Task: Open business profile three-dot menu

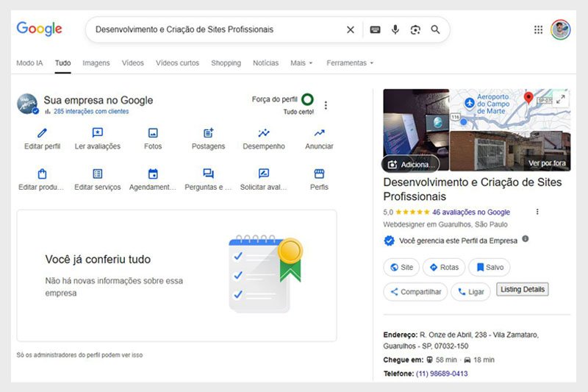Action: pyautogui.click(x=326, y=105)
